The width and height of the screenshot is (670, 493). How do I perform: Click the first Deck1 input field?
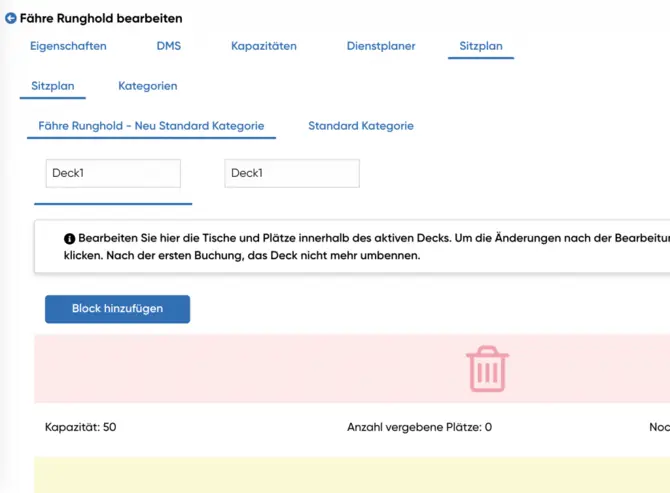112,173
